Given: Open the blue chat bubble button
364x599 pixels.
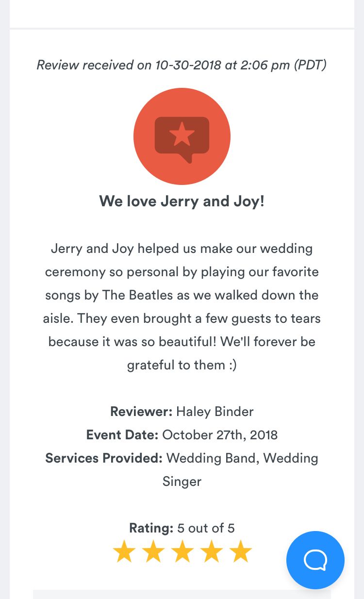Looking at the screenshot, I should pos(315,560).
